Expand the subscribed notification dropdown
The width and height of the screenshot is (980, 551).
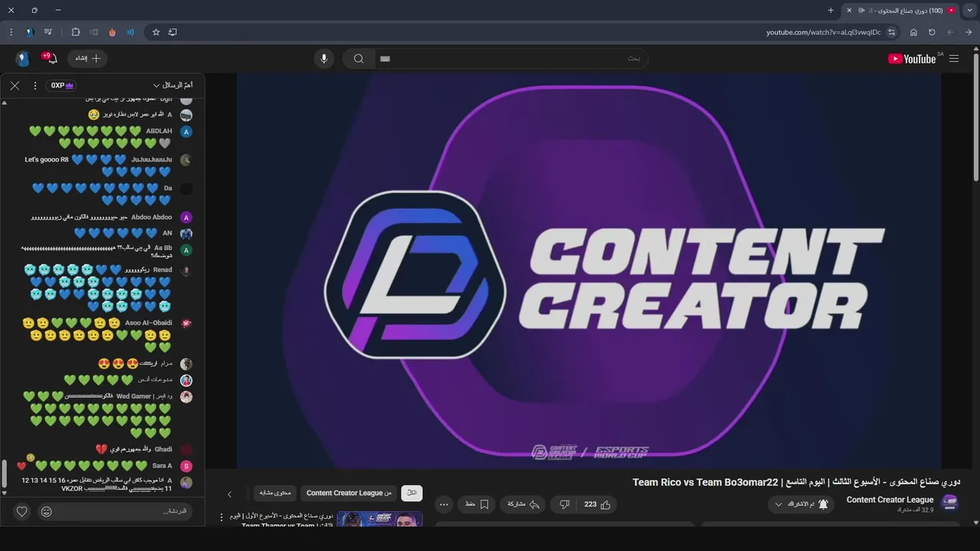(802, 504)
